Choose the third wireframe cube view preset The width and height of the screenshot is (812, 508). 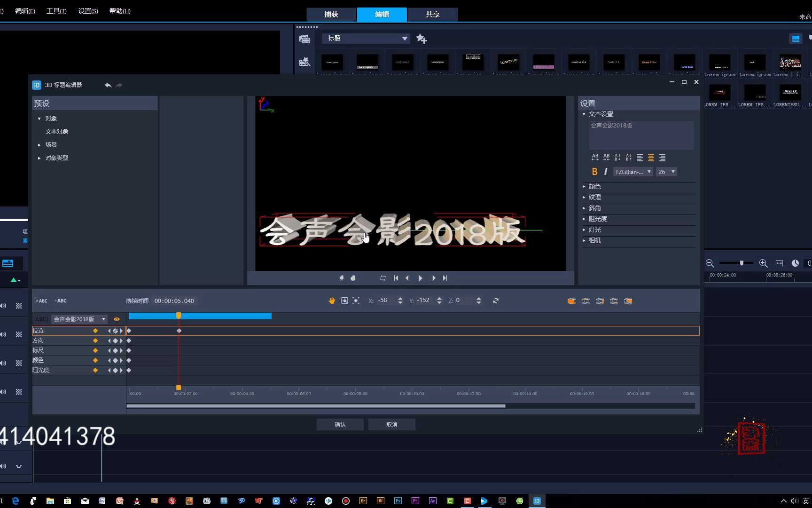tap(600, 301)
